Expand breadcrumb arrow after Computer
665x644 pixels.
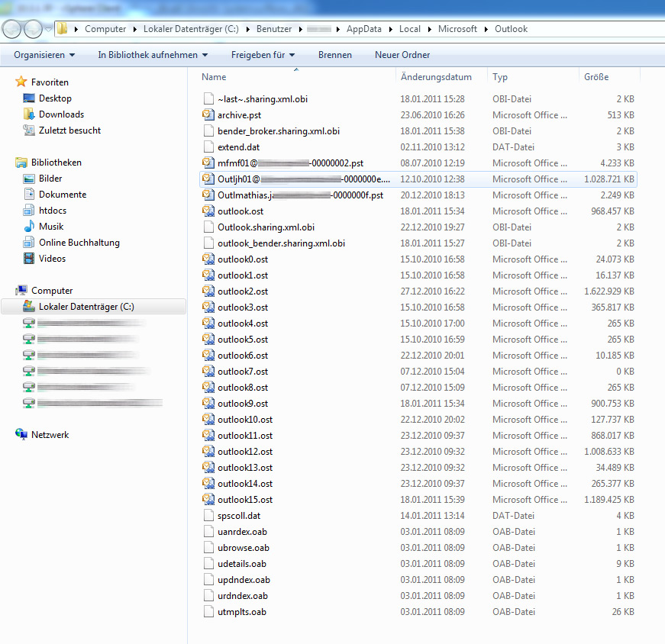click(135, 29)
